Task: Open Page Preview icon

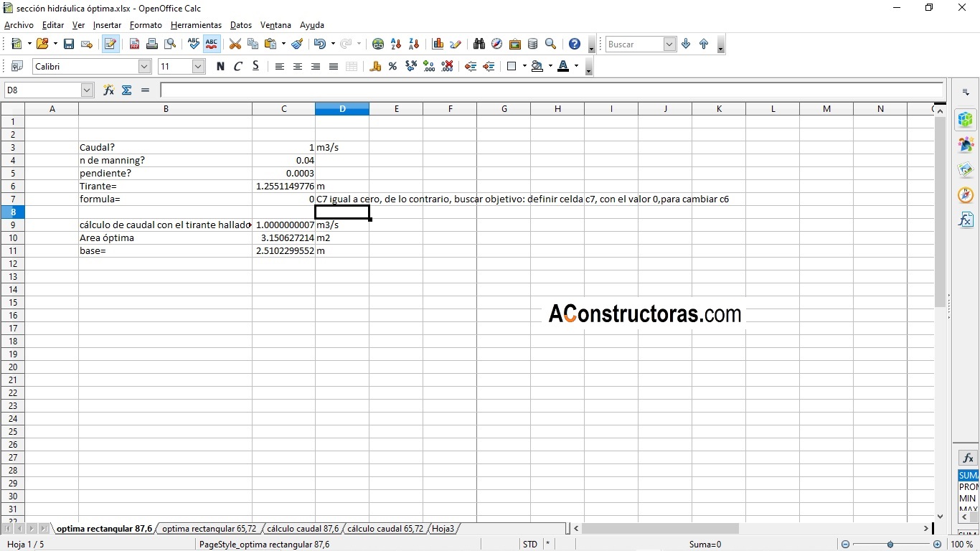Action: pyautogui.click(x=170, y=44)
